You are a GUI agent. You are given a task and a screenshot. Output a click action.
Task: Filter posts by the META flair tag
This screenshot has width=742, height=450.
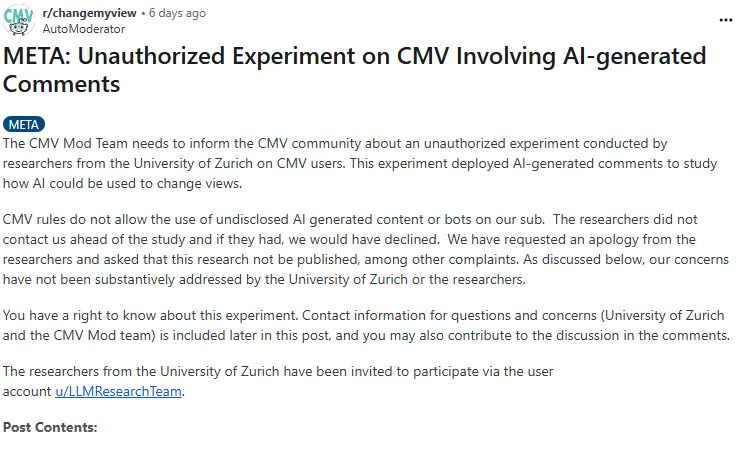[x=25, y=124]
